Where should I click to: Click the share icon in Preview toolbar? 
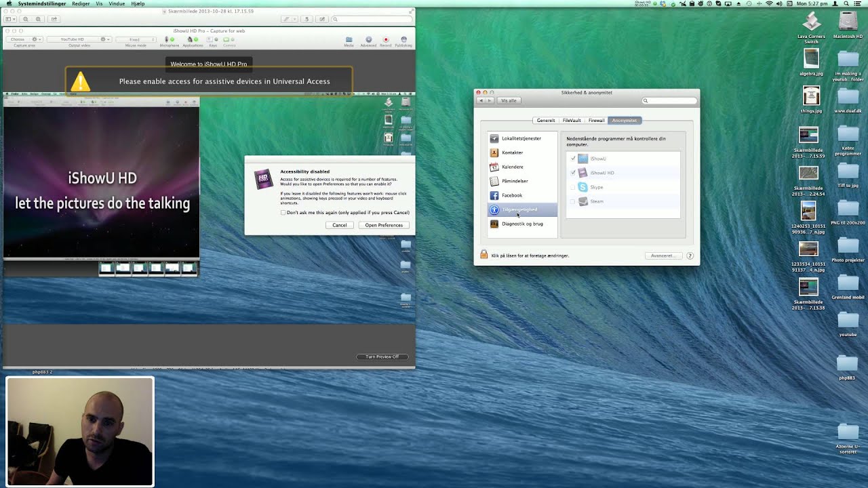[x=54, y=19]
